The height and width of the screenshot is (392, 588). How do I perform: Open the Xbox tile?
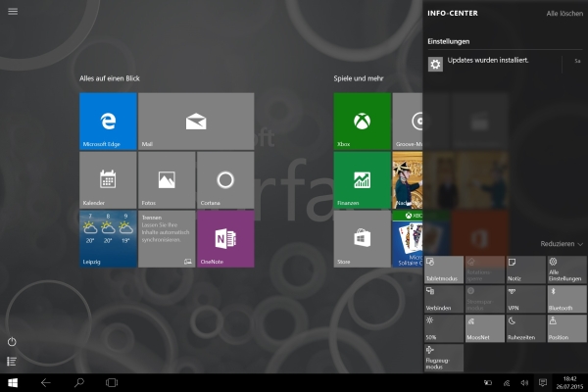point(363,122)
